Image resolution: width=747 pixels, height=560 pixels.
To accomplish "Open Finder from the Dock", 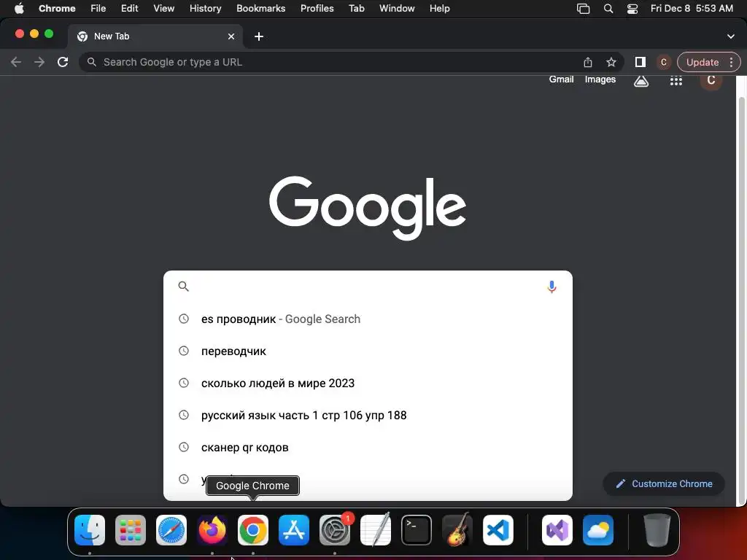I will click(x=90, y=529).
